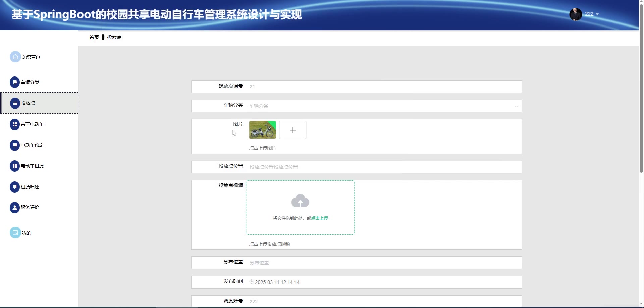Click the user avatar picture in header

tap(576, 14)
